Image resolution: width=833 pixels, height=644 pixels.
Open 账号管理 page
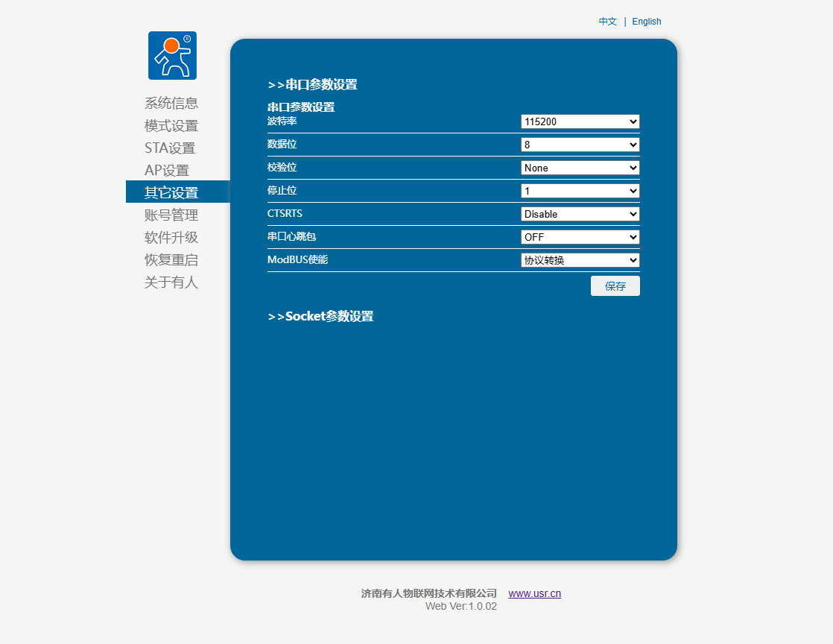[x=171, y=215]
